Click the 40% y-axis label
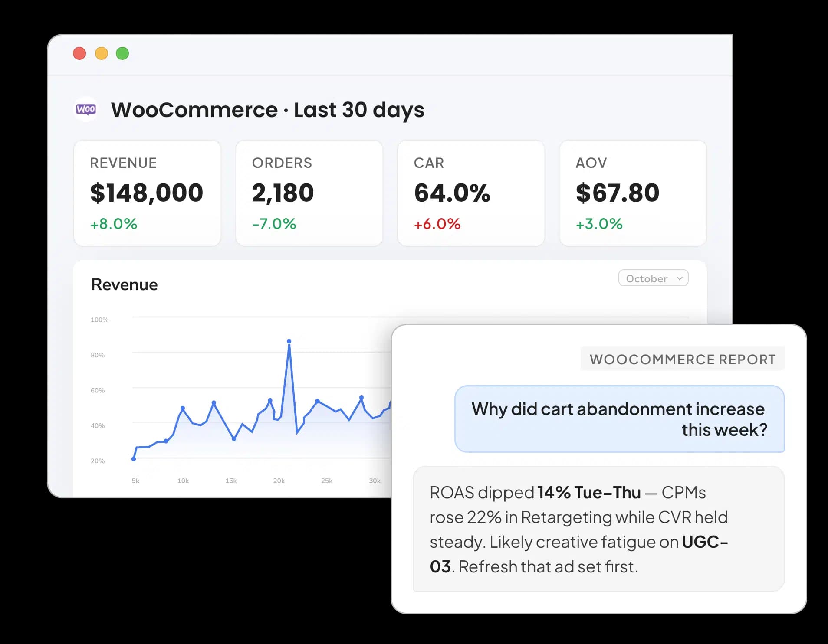The width and height of the screenshot is (828, 644). click(x=98, y=426)
